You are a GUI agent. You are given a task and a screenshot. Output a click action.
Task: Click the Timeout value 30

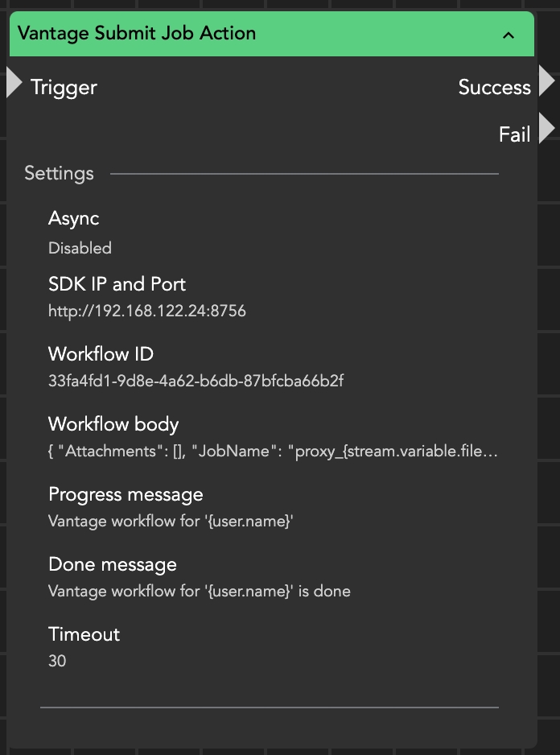[57, 661]
